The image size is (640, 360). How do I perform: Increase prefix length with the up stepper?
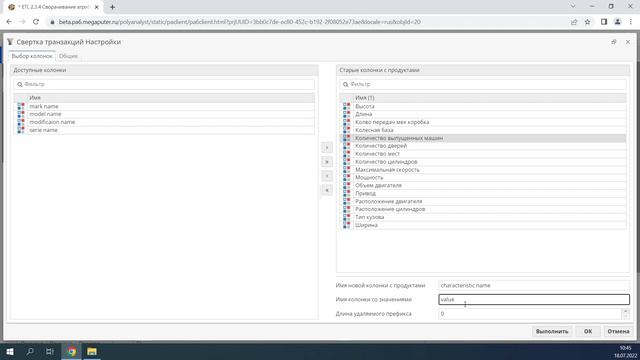625,311
